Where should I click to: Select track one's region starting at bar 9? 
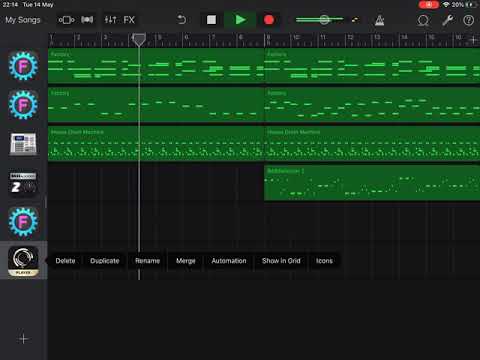click(x=372, y=66)
